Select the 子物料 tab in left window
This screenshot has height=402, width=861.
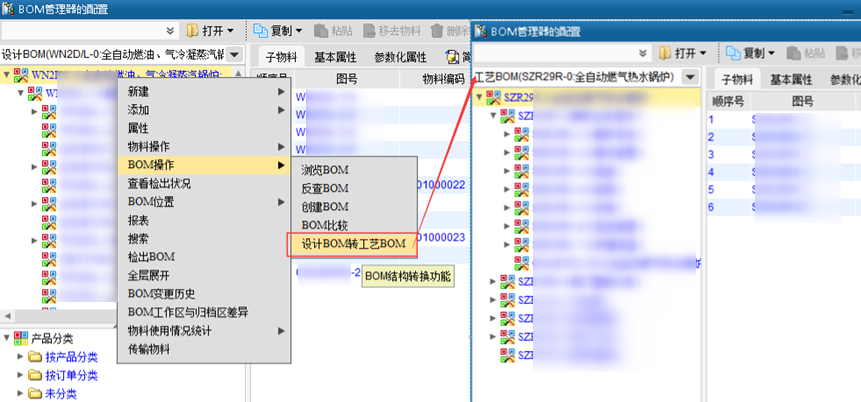click(x=282, y=57)
